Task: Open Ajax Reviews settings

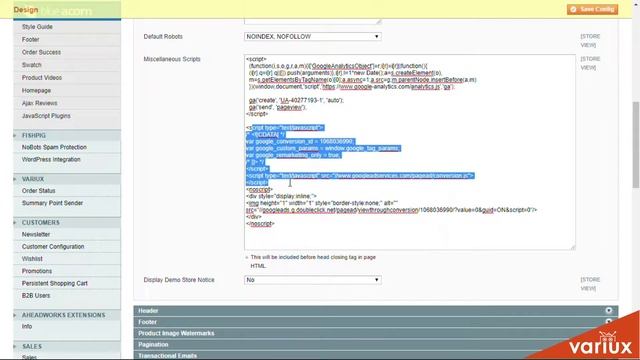Action: click(x=40, y=103)
